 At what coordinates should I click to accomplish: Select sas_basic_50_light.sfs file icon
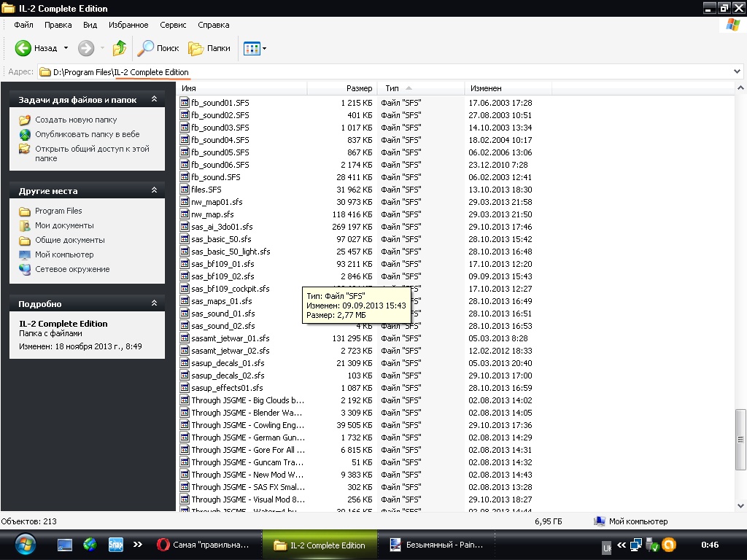pyautogui.click(x=185, y=251)
